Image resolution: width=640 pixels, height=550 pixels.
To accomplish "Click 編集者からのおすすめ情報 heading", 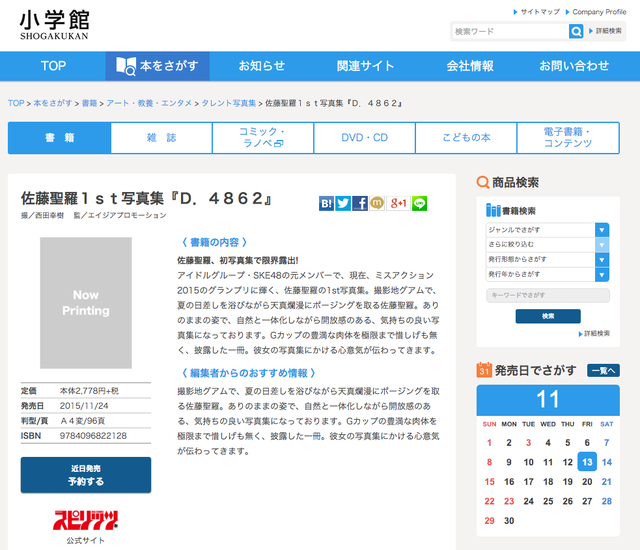I will (x=249, y=373).
